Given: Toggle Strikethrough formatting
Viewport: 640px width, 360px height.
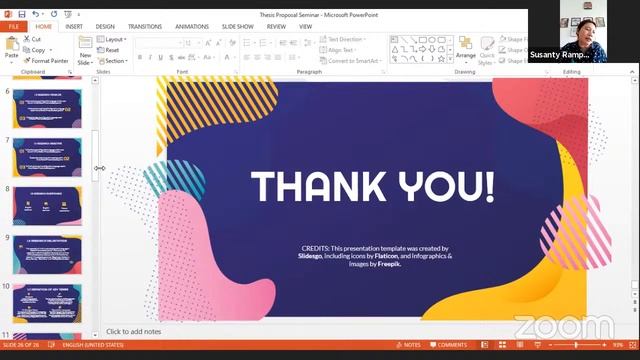Looking at the screenshot, I should point(181,58).
